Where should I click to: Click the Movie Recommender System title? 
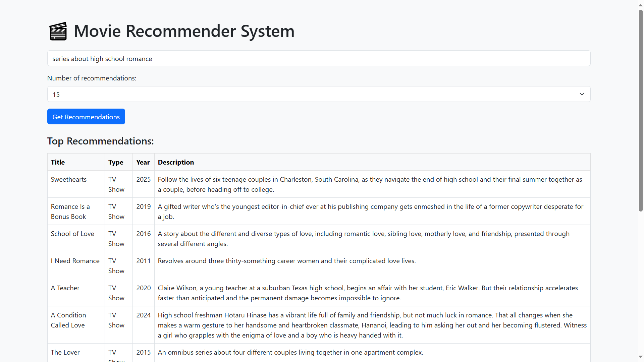click(x=184, y=31)
